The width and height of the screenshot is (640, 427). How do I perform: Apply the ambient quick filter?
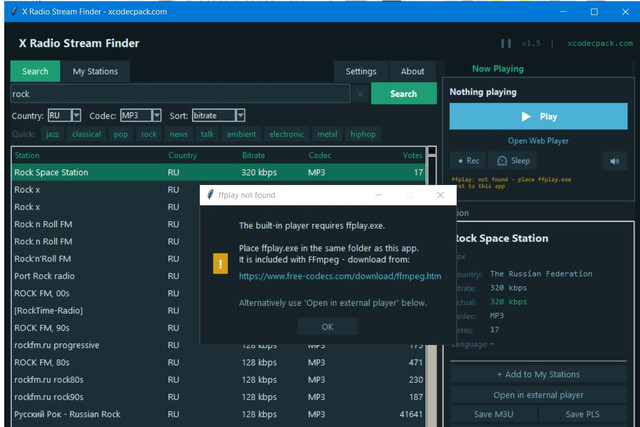pos(241,134)
